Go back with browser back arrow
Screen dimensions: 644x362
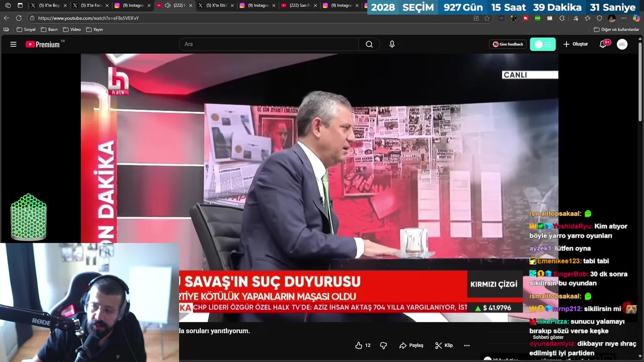[x=7, y=18]
